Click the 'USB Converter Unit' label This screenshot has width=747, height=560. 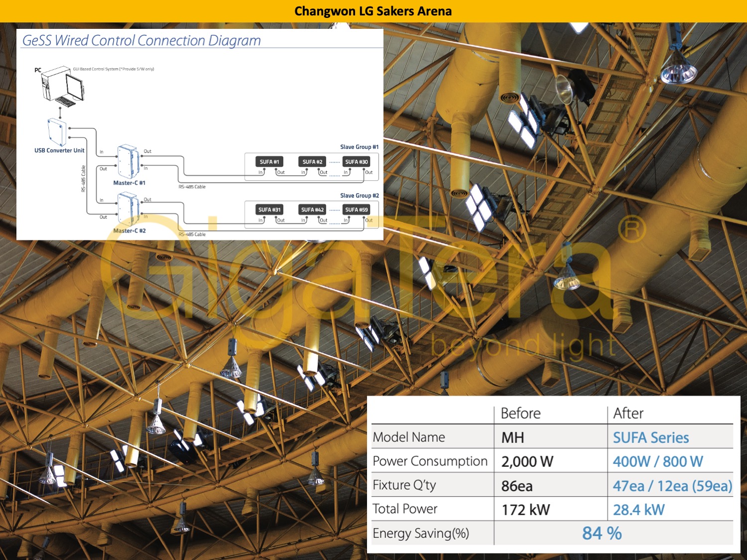(59, 150)
